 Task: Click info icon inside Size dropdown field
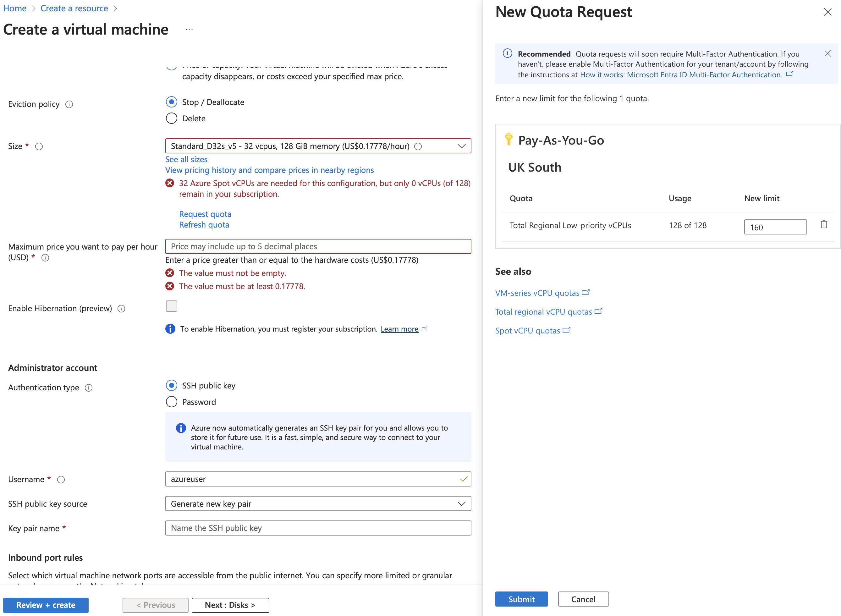(418, 146)
